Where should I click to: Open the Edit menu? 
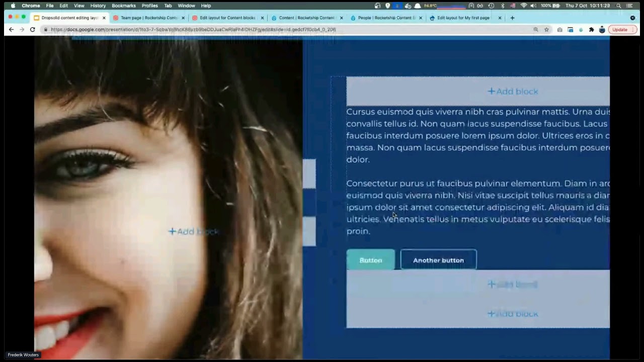click(x=64, y=6)
